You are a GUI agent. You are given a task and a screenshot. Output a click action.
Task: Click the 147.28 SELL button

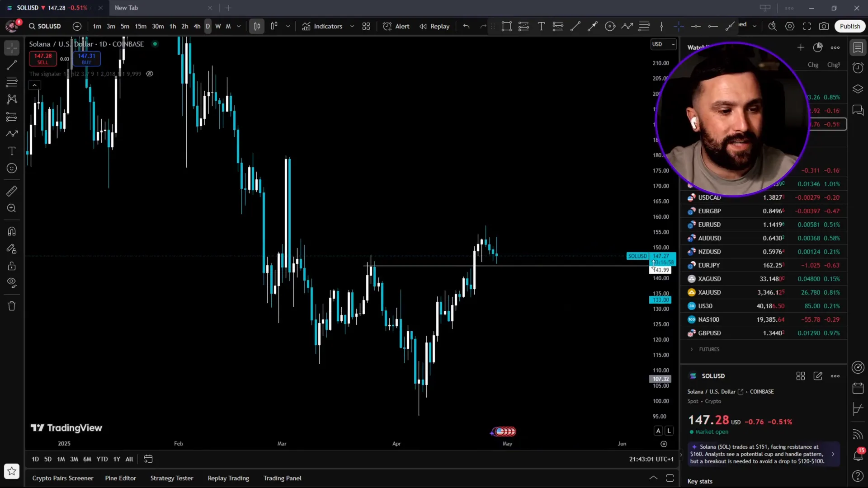click(x=43, y=59)
